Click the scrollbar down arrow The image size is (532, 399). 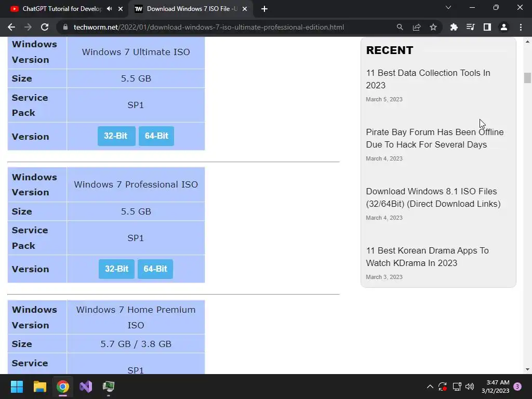pos(527,369)
